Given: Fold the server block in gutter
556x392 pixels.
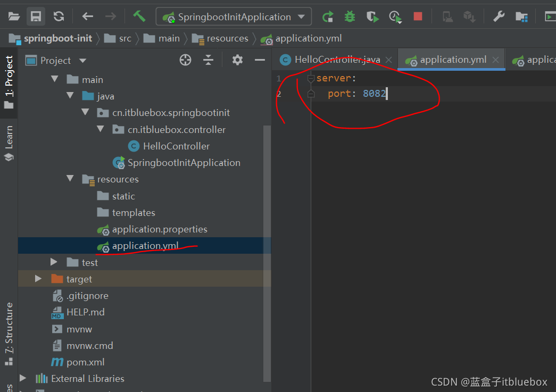Looking at the screenshot, I should (311, 78).
